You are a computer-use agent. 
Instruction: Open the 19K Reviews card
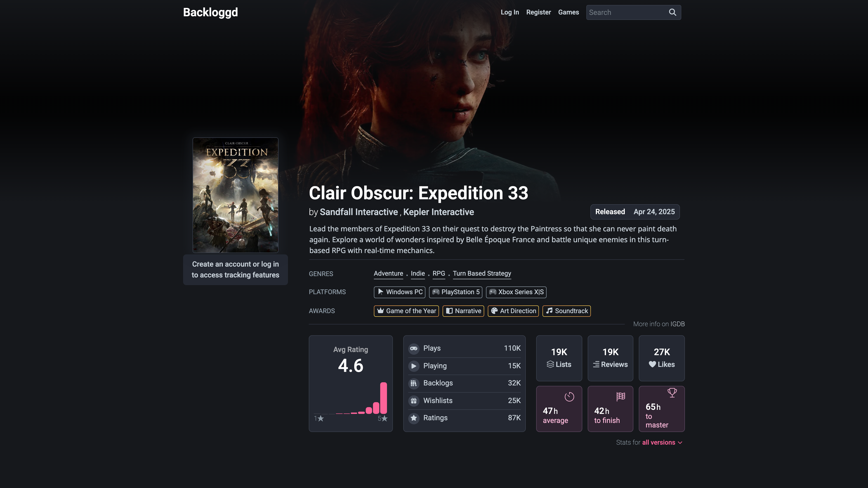[x=610, y=358]
